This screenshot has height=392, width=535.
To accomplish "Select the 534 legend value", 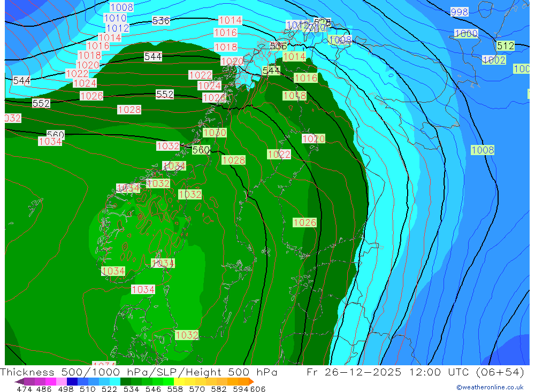I will tap(131, 389).
